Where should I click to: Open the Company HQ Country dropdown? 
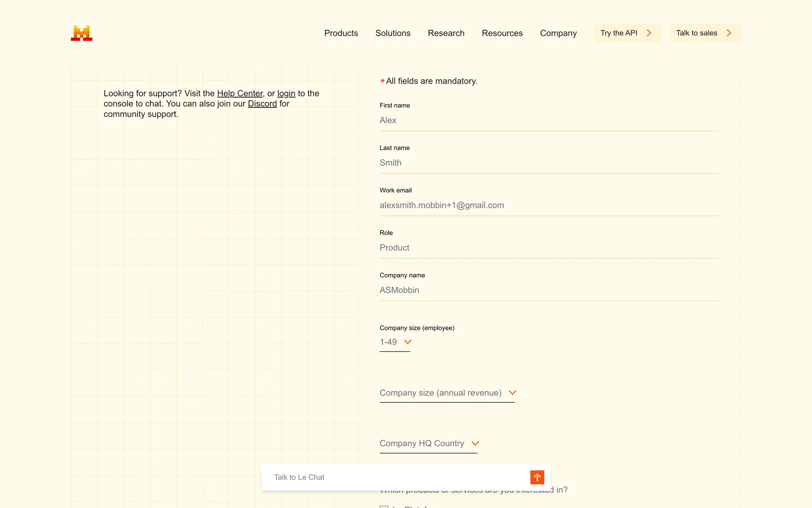click(x=428, y=443)
